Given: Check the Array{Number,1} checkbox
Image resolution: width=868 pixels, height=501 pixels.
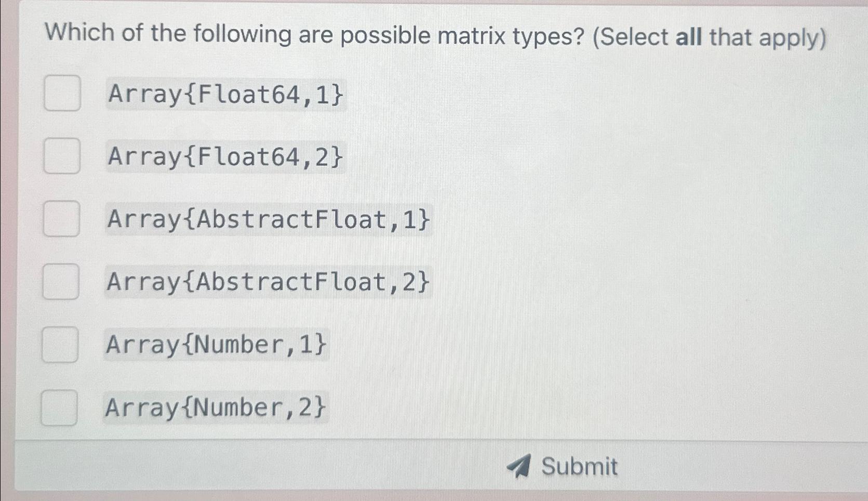Looking at the screenshot, I should (x=61, y=345).
